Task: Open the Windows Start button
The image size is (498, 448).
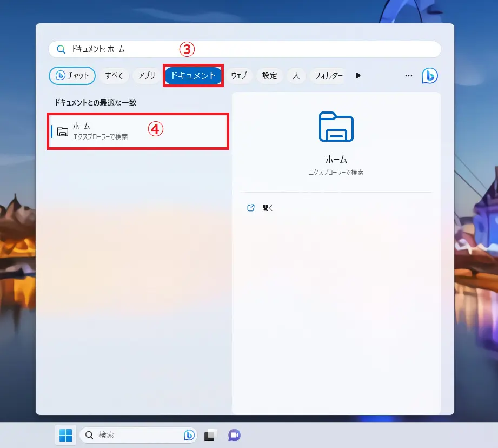Action: click(x=66, y=435)
